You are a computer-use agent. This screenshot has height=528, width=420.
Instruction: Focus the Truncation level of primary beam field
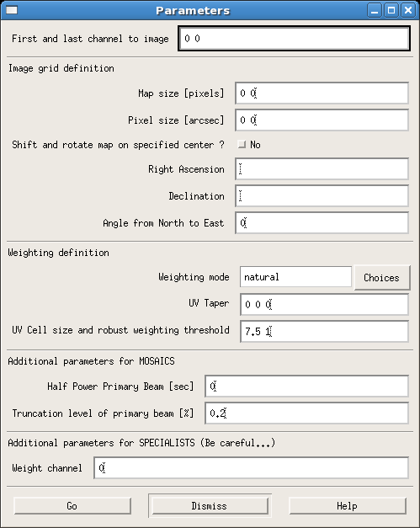click(x=306, y=413)
